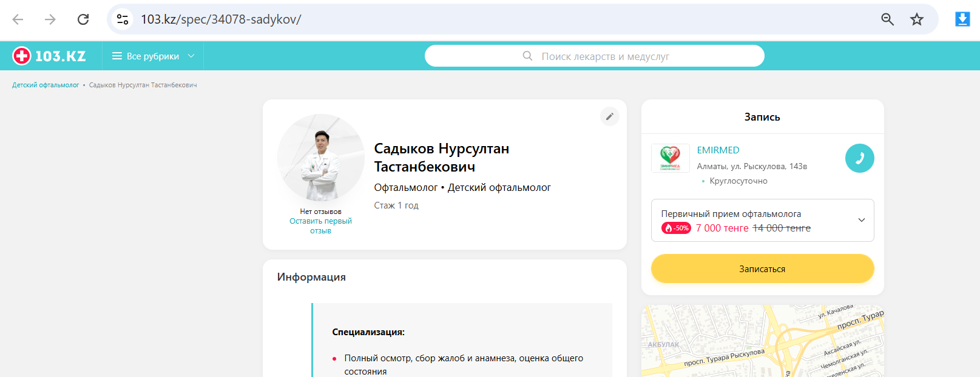The width and height of the screenshot is (980, 377).
Task: Click the Информация section heading
Action: click(x=311, y=277)
